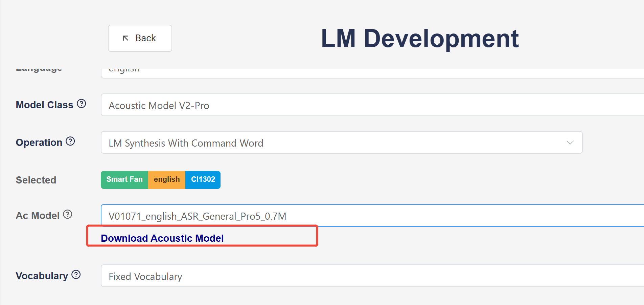Click the help icon beside Operation
Image resolution: width=644 pixels, height=305 pixels.
70,141
